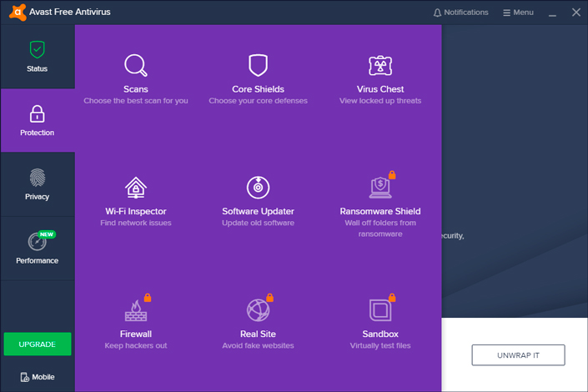Launch Wi-Fi Inspector house icon

tap(136, 188)
